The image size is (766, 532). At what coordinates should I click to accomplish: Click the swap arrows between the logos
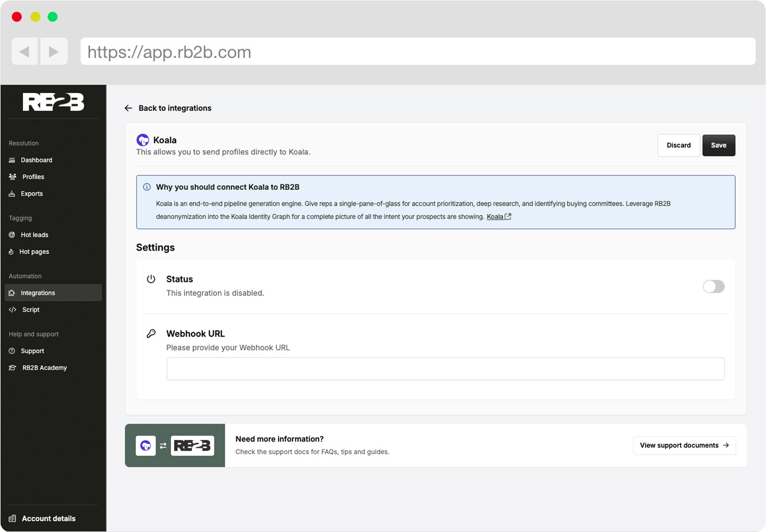pos(163,445)
